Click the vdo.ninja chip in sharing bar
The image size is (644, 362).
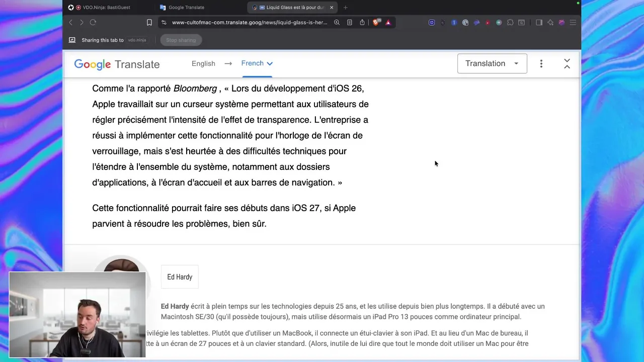click(137, 40)
